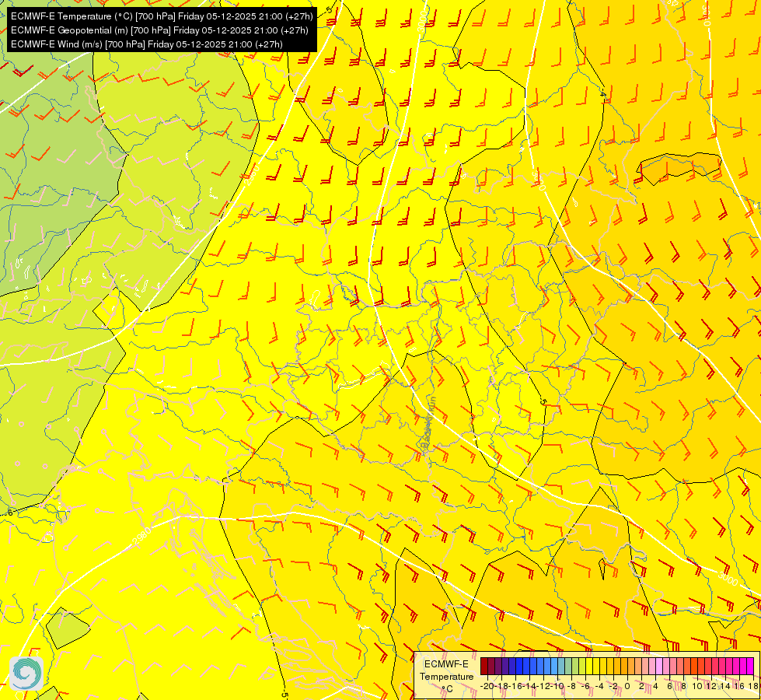Click the legend tick label -10
Image resolution: width=761 pixels, height=700 pixels.
(557, 686)
